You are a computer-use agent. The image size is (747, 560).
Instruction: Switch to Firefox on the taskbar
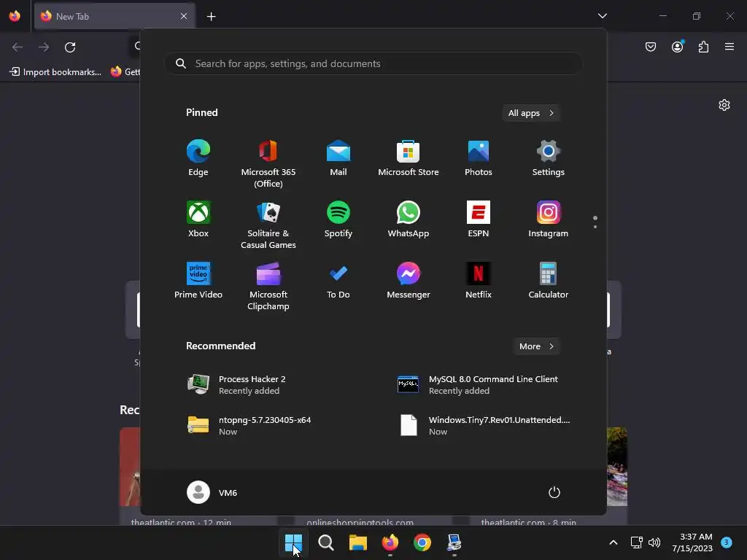click(390, 542)
